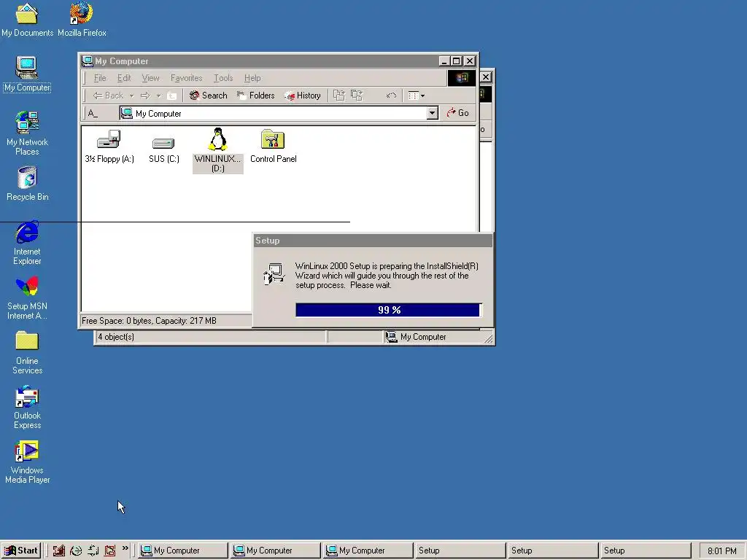This screenshot has height=560, width=747.
Task: Click the Setup dialog title bar
Action: click(373, 241)
